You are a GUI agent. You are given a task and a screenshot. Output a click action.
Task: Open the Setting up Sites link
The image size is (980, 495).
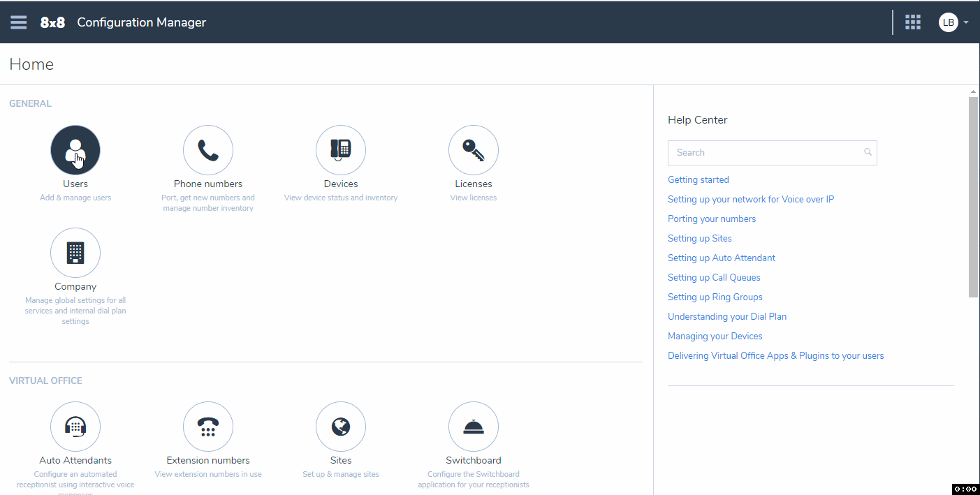click(700, 238)
